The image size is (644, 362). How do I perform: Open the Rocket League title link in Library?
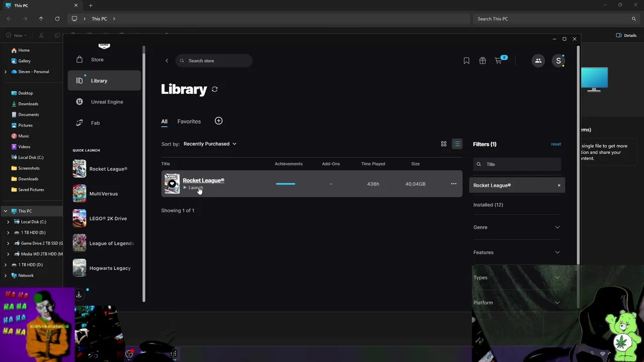203,180
